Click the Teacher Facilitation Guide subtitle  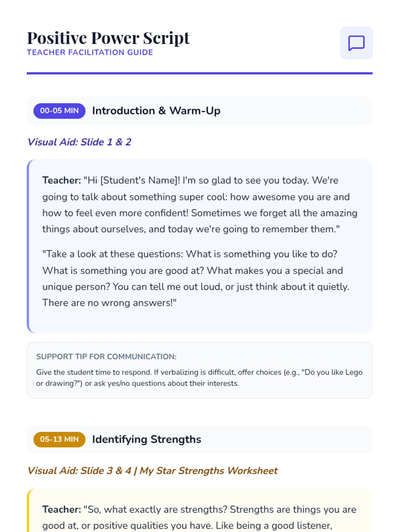click(90, 53)
